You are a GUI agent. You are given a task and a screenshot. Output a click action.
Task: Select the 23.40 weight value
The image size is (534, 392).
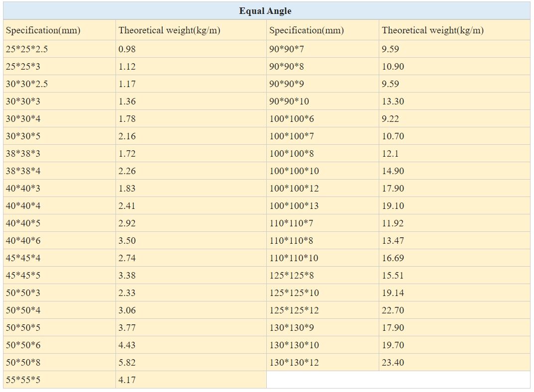tap(393, 363)
